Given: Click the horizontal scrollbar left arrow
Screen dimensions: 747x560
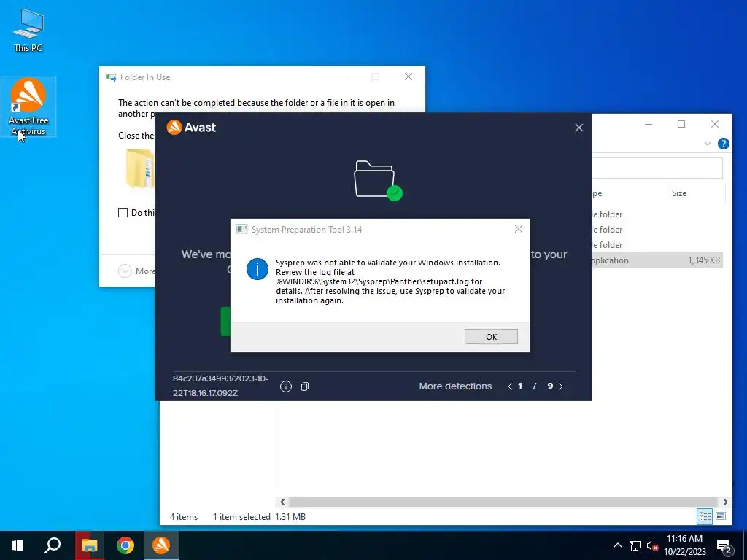Looking at the screenshot, I should (x=282, y=502).
